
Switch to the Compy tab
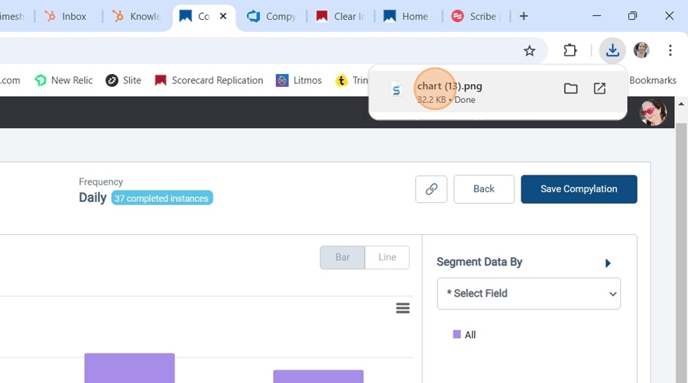[x=272, y=17]
